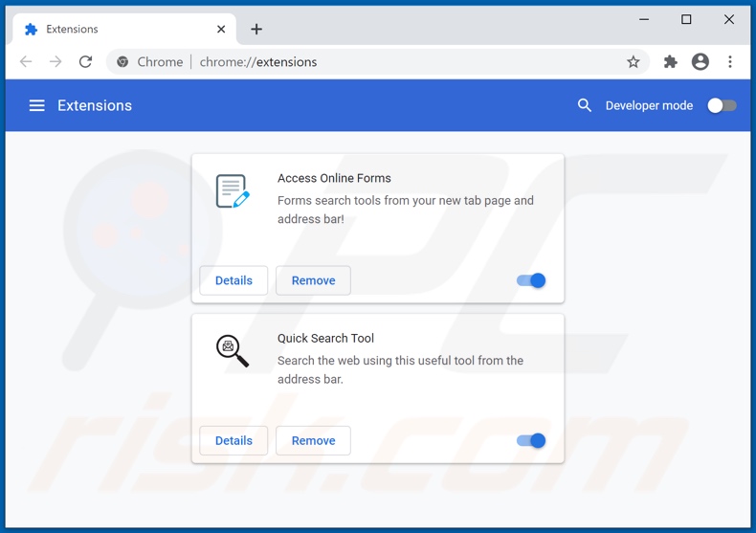This screenshot has height=533, width=756.
Task: Click the Developer mode label
Action: click(x=649, y=105)
